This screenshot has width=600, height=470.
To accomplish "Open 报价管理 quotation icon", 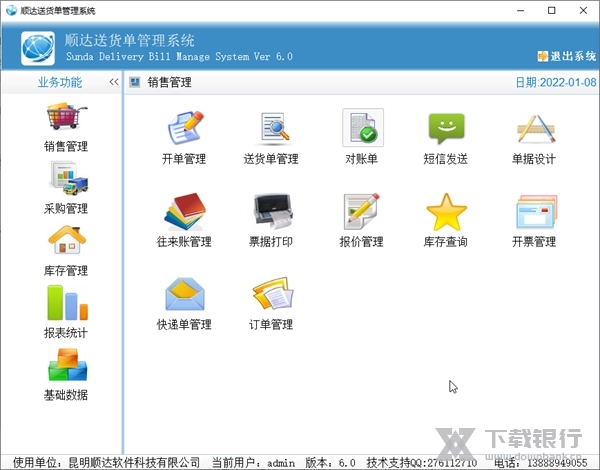I will click(x=361, y=211).
